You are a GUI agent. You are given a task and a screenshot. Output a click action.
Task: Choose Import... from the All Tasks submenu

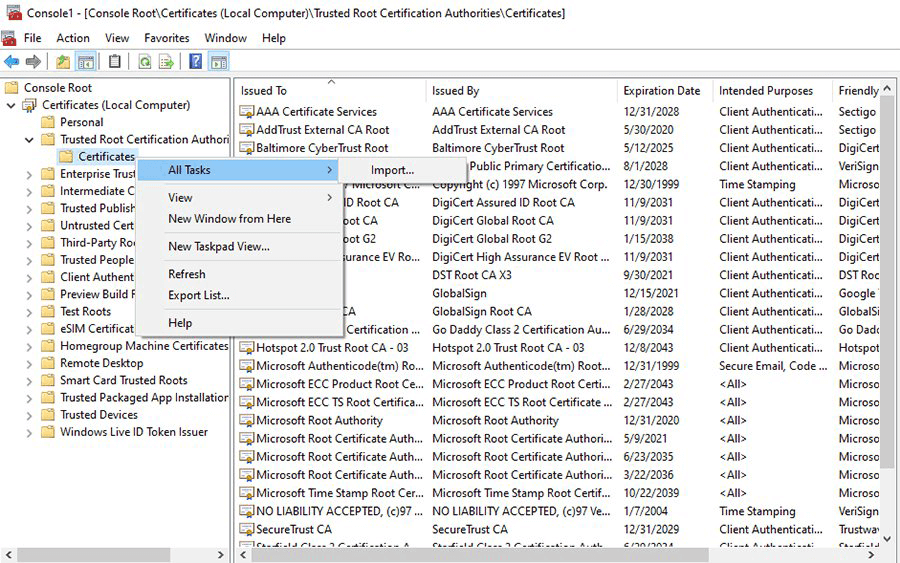[392, 170]
